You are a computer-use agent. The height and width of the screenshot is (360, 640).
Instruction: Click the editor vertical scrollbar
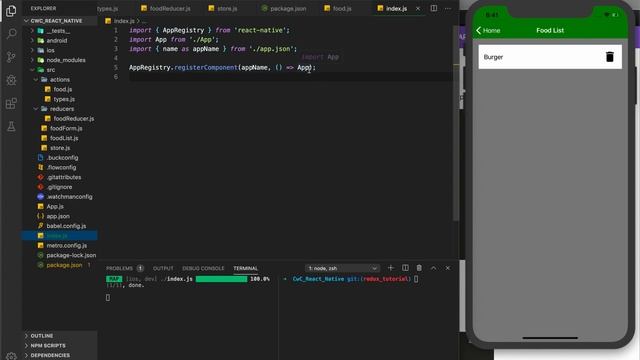(x=455, y=122)
